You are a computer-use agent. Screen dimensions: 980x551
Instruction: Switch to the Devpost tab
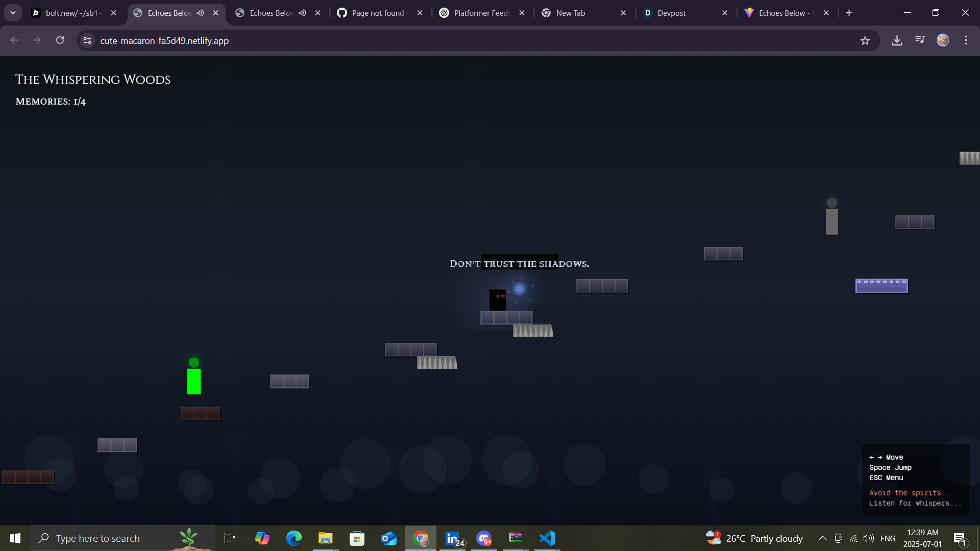pyautogui.click(x=671, y=13)
